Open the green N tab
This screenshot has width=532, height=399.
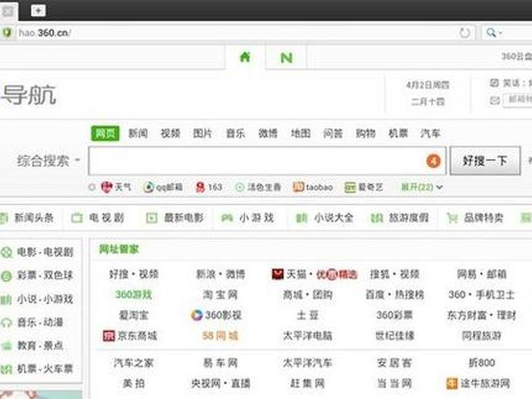[287, 58]
